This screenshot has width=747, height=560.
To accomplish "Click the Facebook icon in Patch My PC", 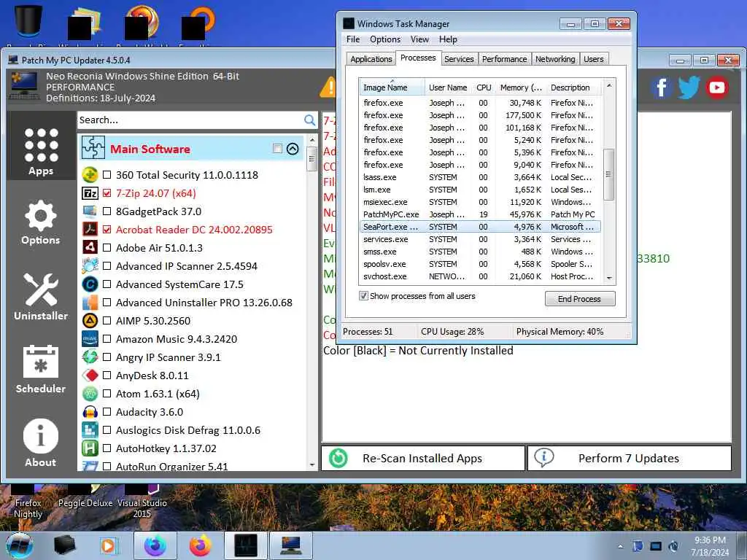I will point(662,87).
